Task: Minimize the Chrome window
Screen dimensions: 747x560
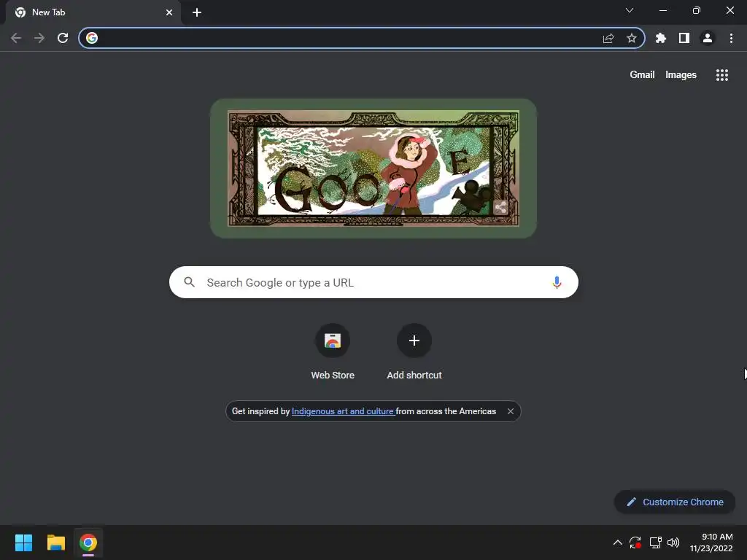Action: 663,10
